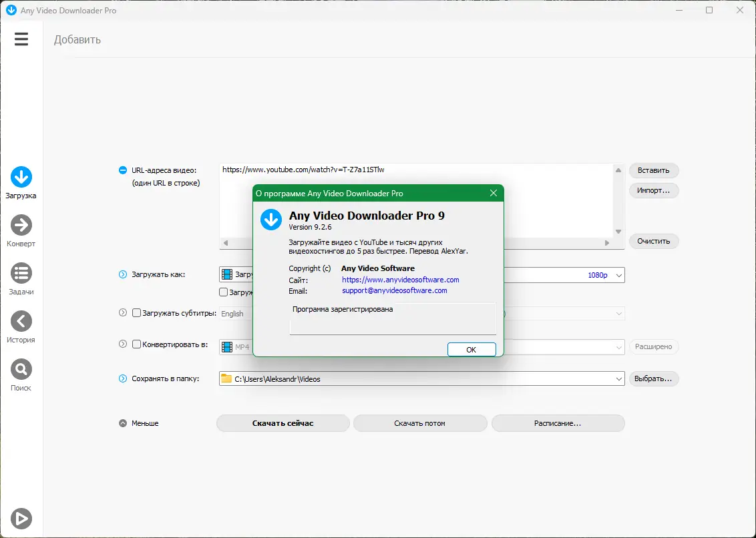Enable the Конвертировать в checkbox

(x=136, y=344)
